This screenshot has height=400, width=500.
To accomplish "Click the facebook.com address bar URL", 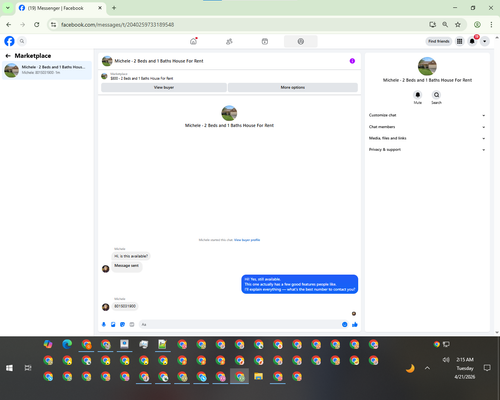I will coord(117,25).
